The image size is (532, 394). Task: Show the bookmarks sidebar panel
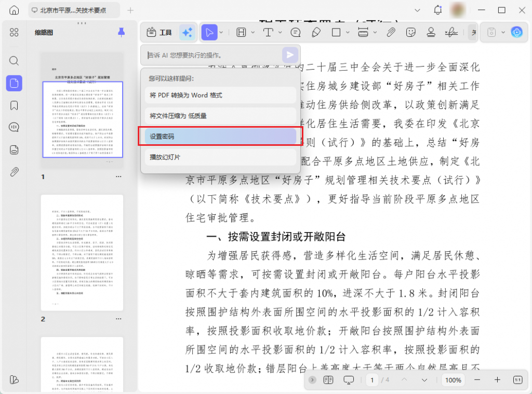[x=14, y=105]
